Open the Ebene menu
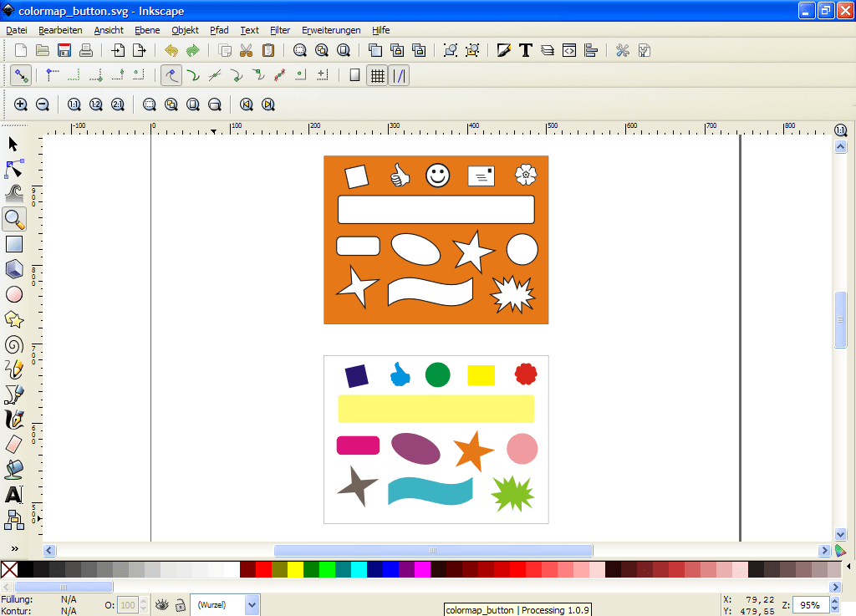This screenshot has height=616, width=856. pyautogui.click(x=147, y=30)
